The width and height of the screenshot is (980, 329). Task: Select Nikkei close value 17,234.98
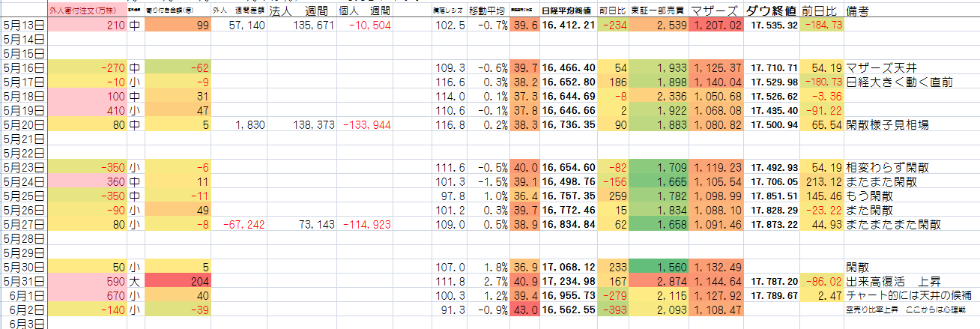point(567,280)
